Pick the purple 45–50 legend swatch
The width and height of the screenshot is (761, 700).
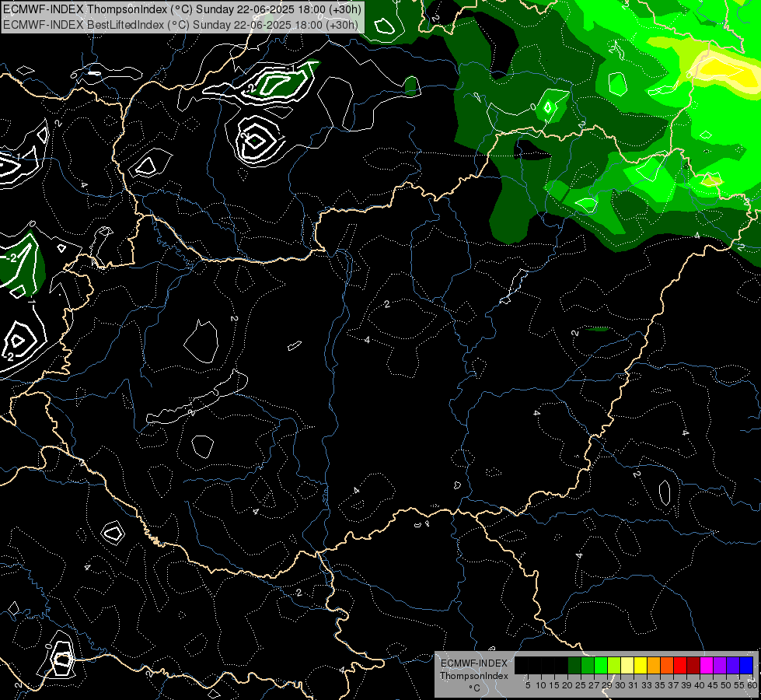[x=720, y=665]
